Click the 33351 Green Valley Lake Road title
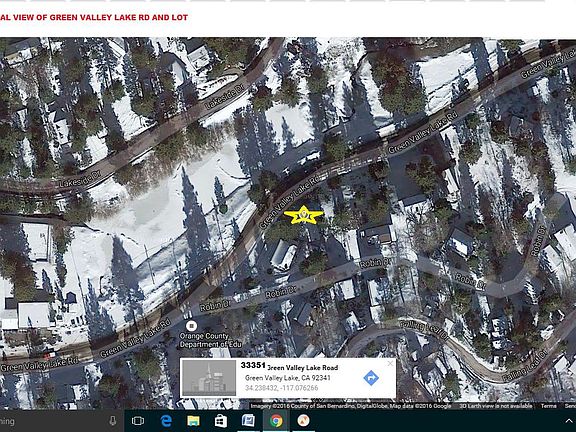The image size is (576, 432). pos(289,366)
